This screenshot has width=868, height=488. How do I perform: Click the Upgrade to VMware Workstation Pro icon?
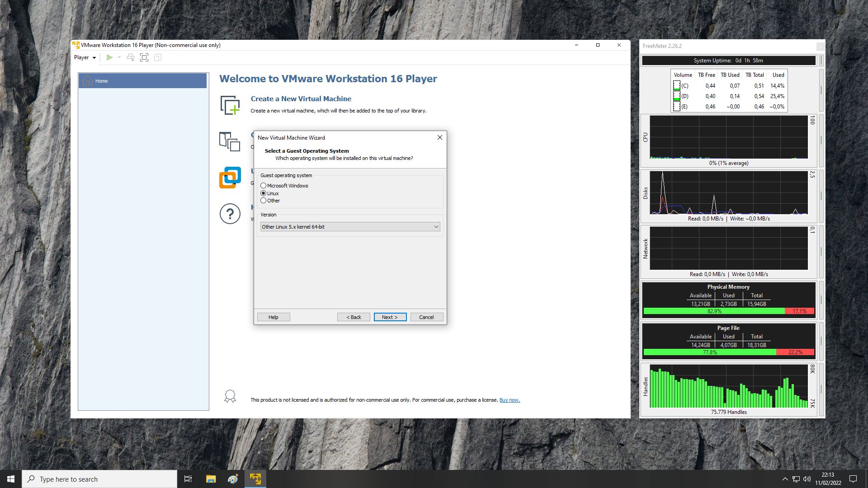(230, 178)
